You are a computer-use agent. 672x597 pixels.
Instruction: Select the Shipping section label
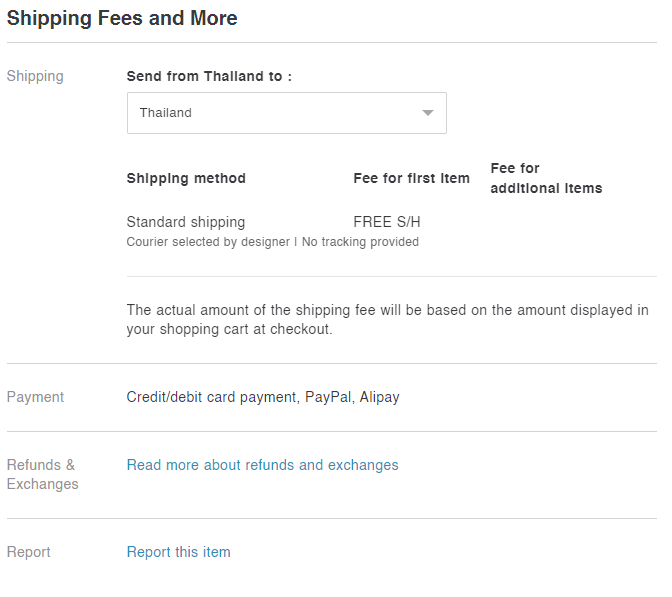pos(35,76)
